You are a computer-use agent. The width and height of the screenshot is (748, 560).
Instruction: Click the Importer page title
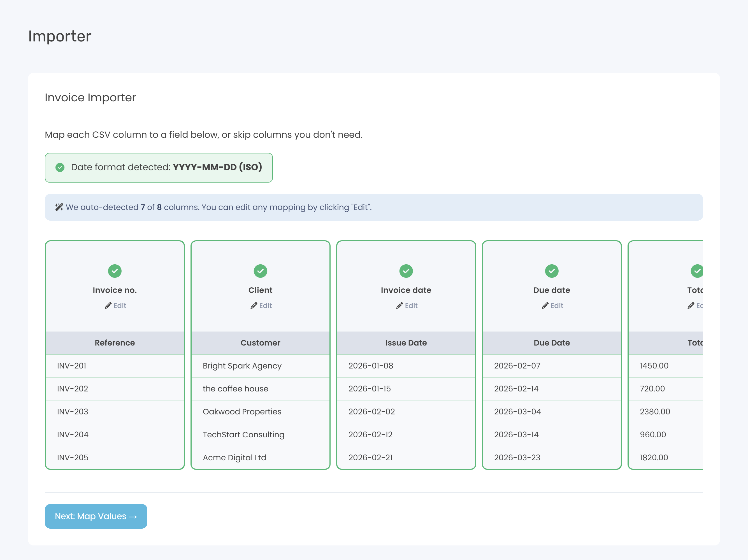point(60,36)
